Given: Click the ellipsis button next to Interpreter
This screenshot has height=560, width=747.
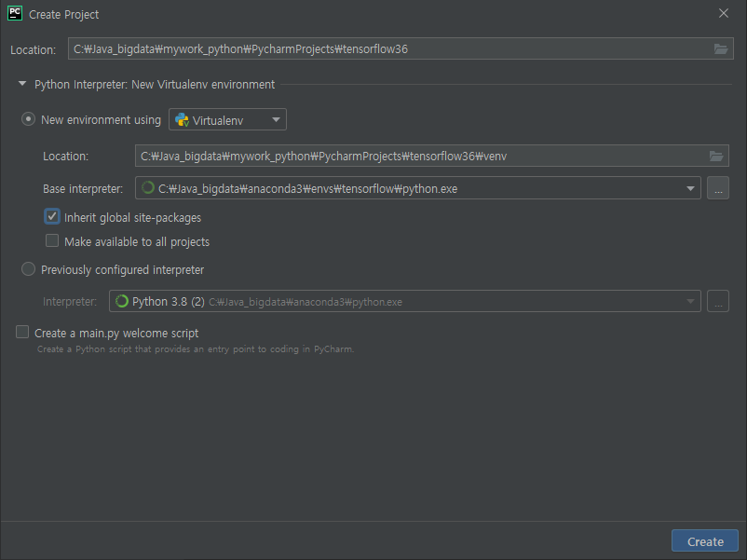Looking at the screenshot, I should [718, 301].
